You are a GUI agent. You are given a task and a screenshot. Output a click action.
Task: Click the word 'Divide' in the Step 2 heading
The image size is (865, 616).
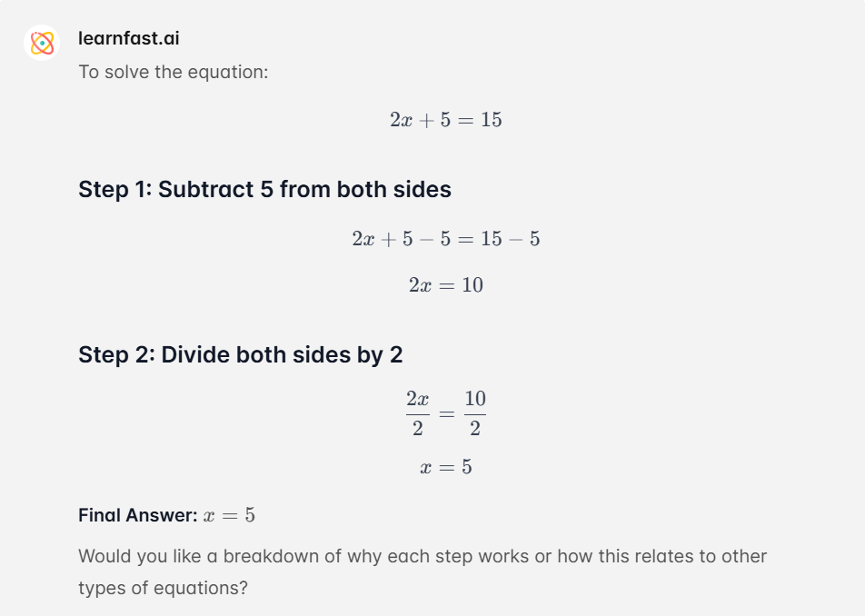point(195,354)
